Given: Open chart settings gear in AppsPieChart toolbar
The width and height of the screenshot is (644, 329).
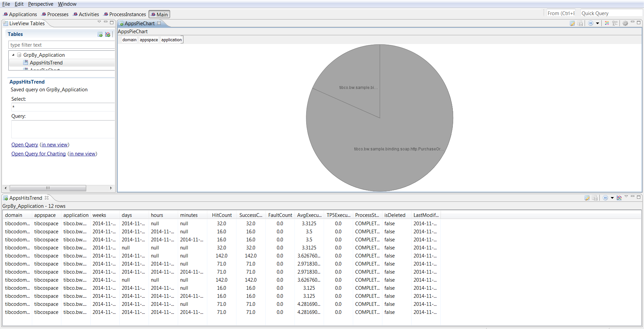Looking at the screenshot, I should 625,23.
